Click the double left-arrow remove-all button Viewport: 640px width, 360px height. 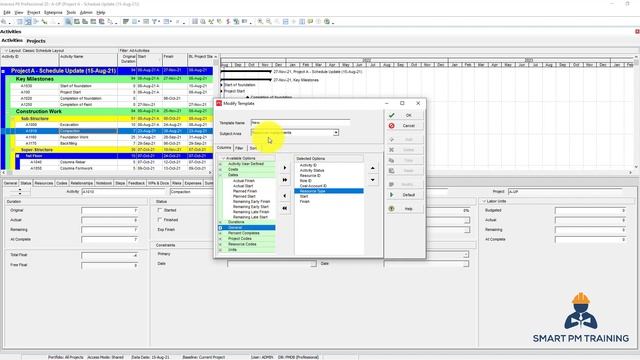click(285, 208)
